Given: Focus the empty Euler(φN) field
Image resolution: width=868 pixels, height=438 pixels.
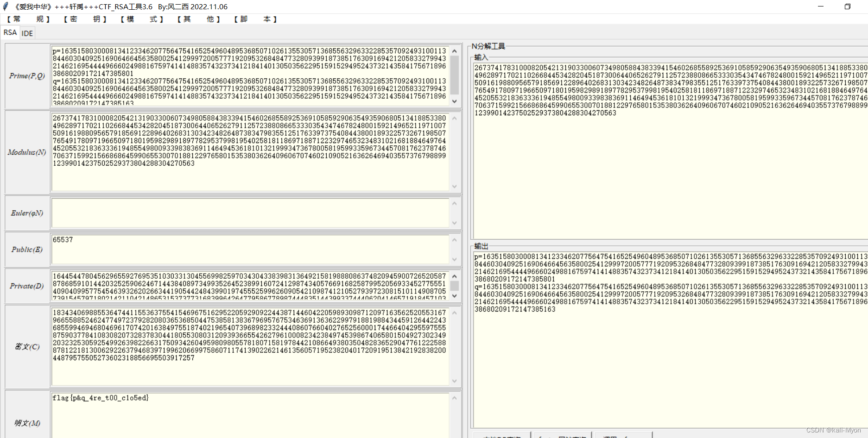Looking at the screenshot, I should point(250,213).
